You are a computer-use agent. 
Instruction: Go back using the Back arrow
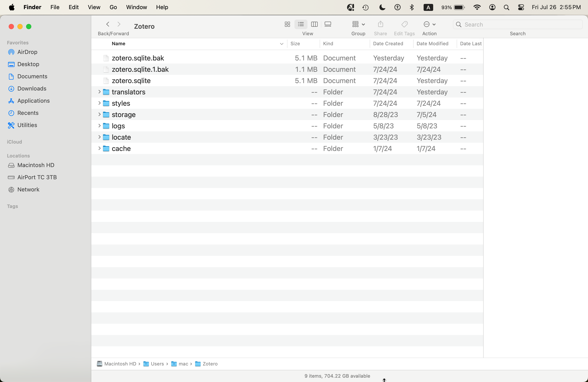(108, 24)
